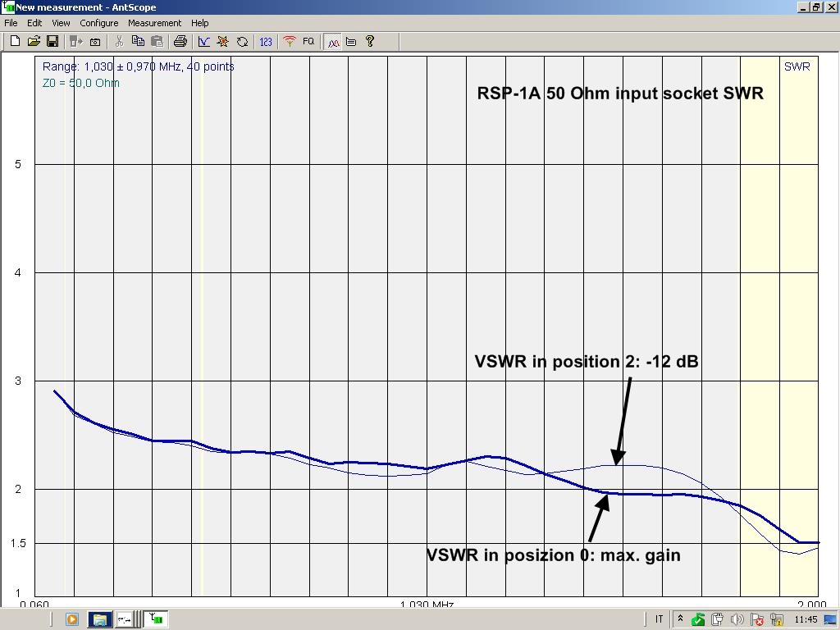Open the Configure menu
840x630 pixels.
tap(99, 23)
